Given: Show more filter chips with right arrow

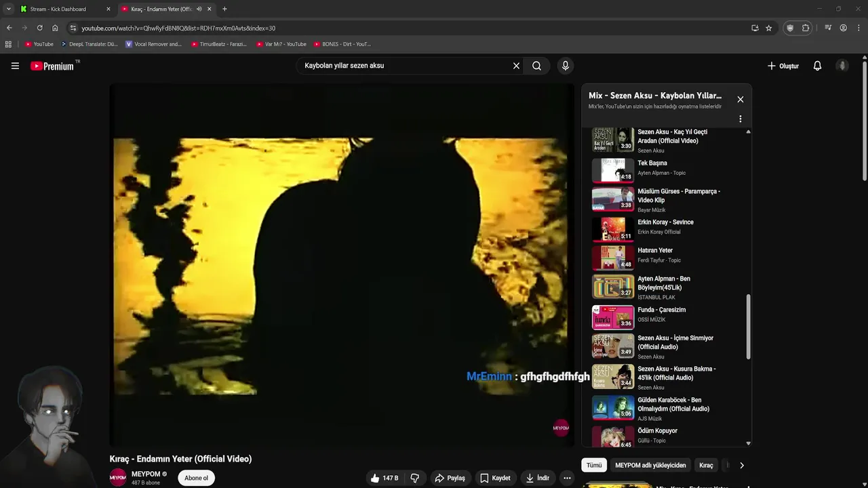Looking at the screenshot, I should tap(741, 465).
